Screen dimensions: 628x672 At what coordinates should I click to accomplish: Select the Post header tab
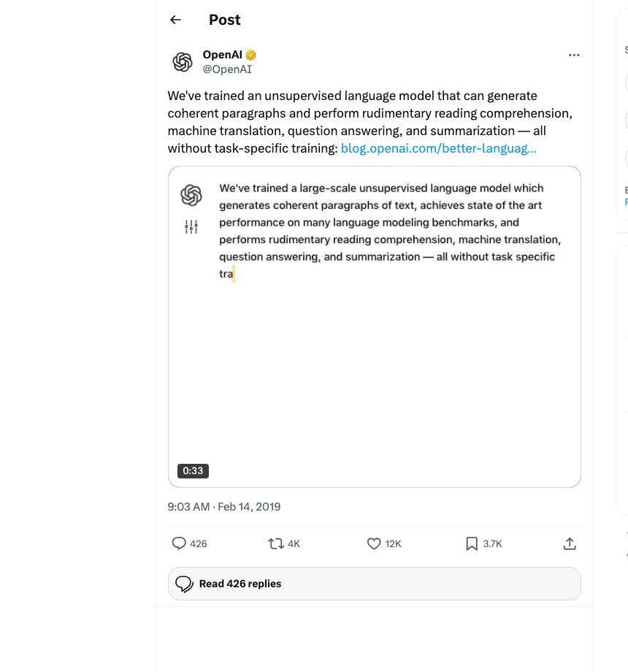224,20
